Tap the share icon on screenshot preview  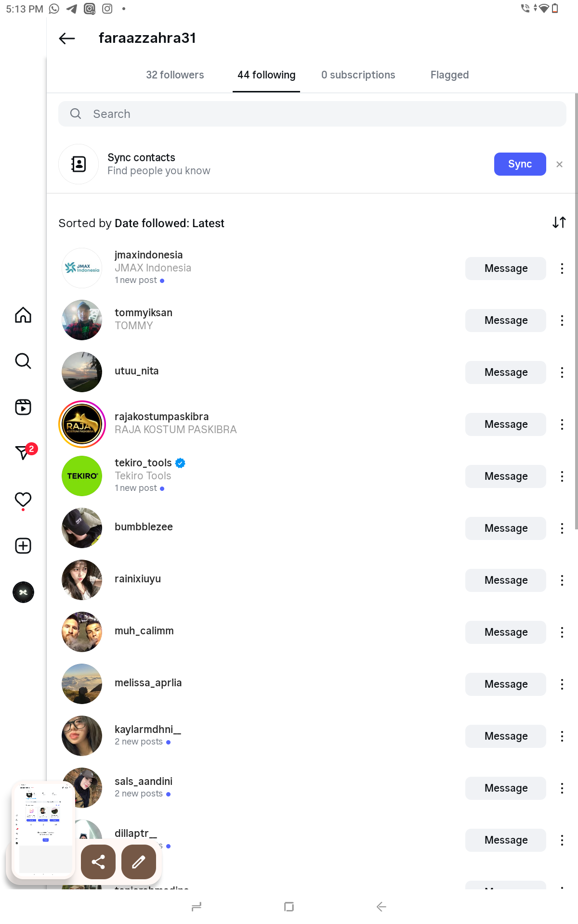[x=98, y=862]
